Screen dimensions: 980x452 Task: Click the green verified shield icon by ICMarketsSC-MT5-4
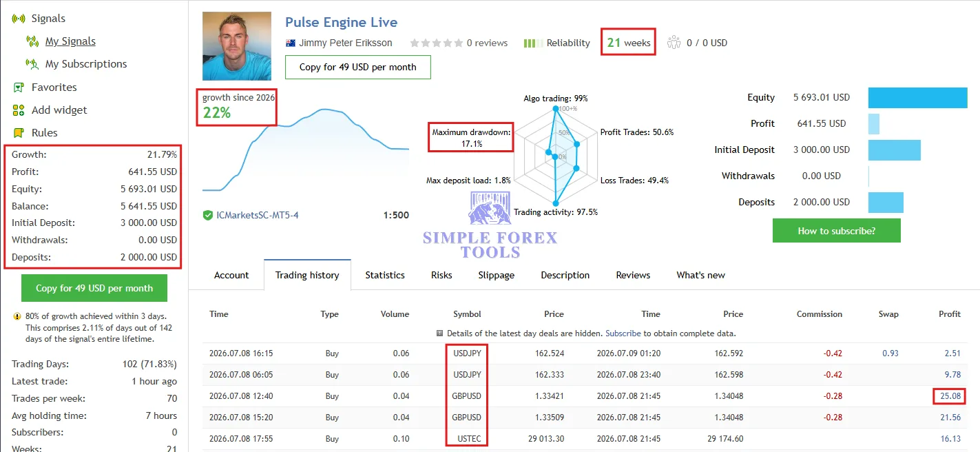pyautogui.click(x=207, y=215)
